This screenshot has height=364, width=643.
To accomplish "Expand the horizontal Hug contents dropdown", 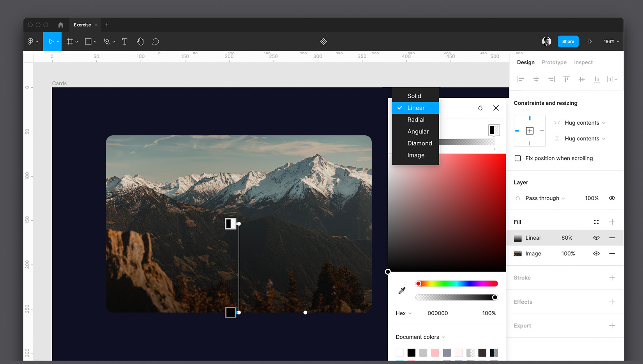I will click(x=583, y=122).
